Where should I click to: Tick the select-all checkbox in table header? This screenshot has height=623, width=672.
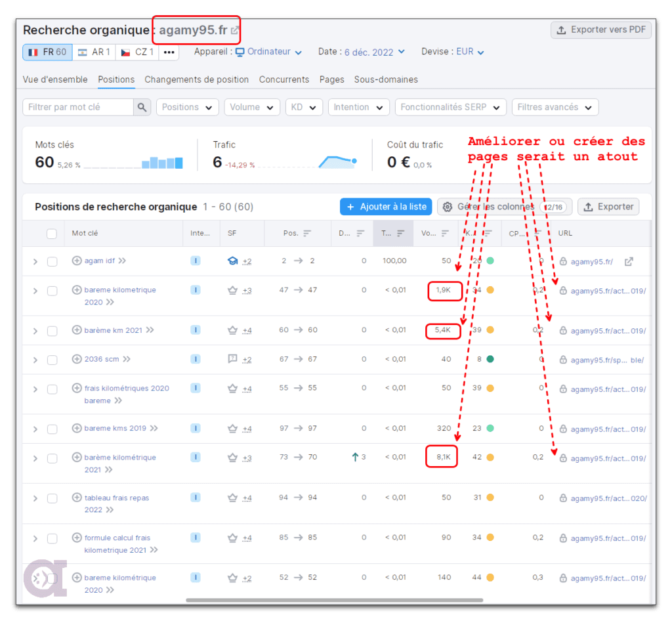[x=52, y=233]
